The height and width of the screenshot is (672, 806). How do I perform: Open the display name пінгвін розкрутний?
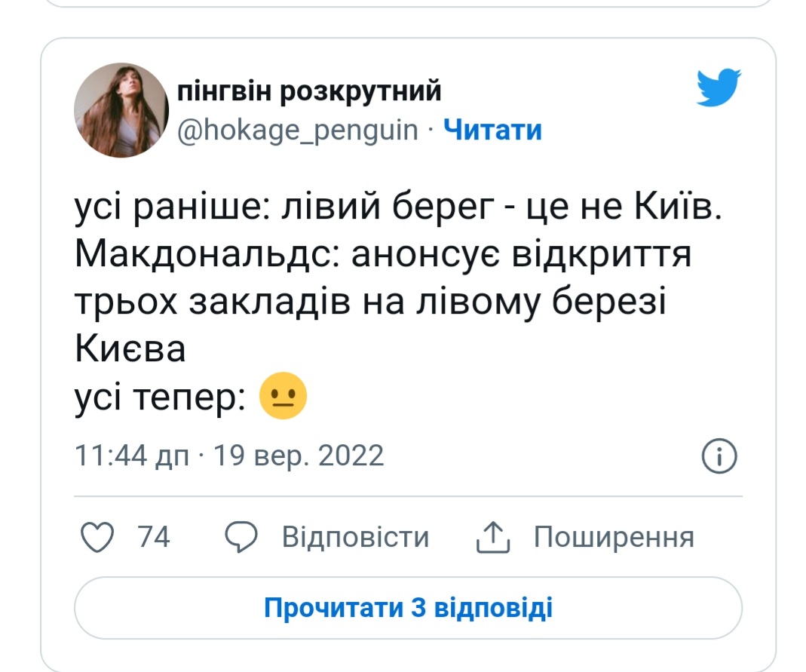click(308, 92)
